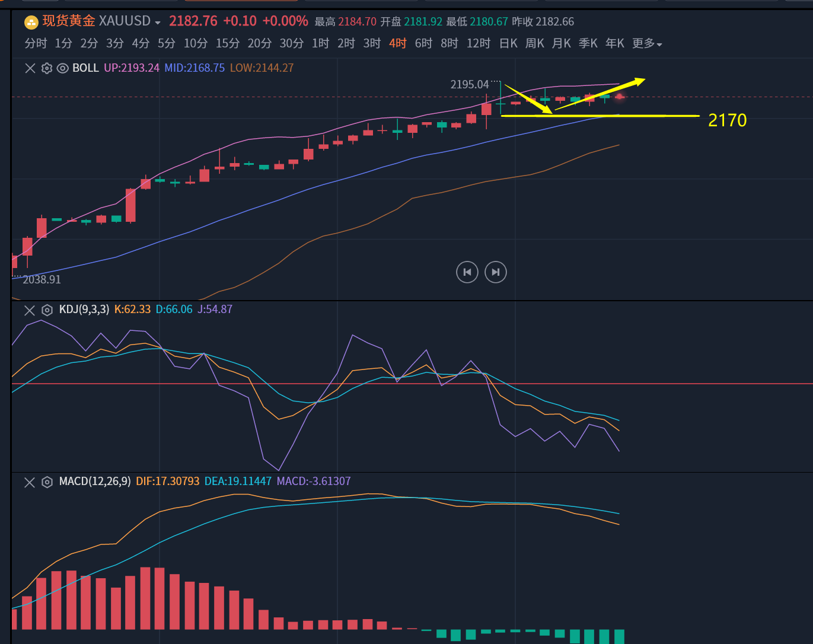Select the 10分 timeframe

(x=196, y=43)
